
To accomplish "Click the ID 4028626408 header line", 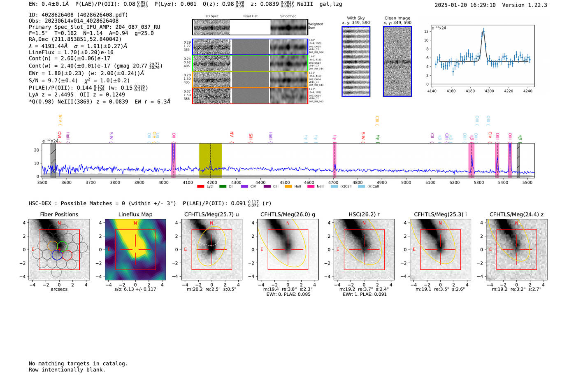I will 78,15.
